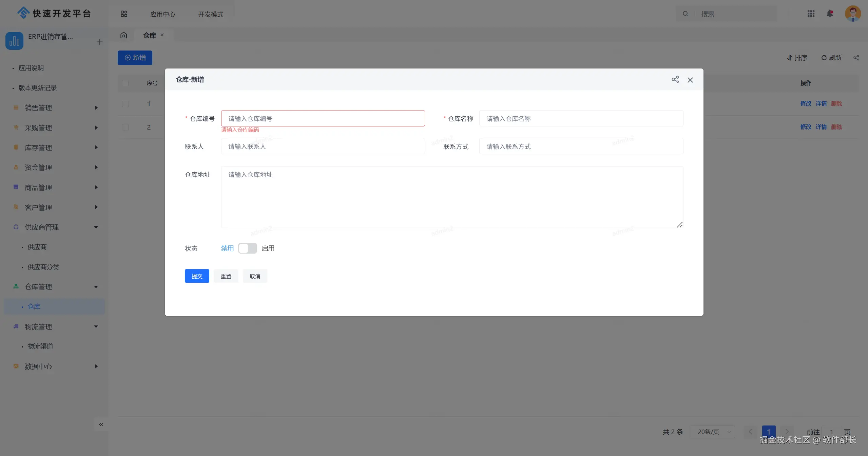Focus the 仓库名称 input field

point(581,119)
